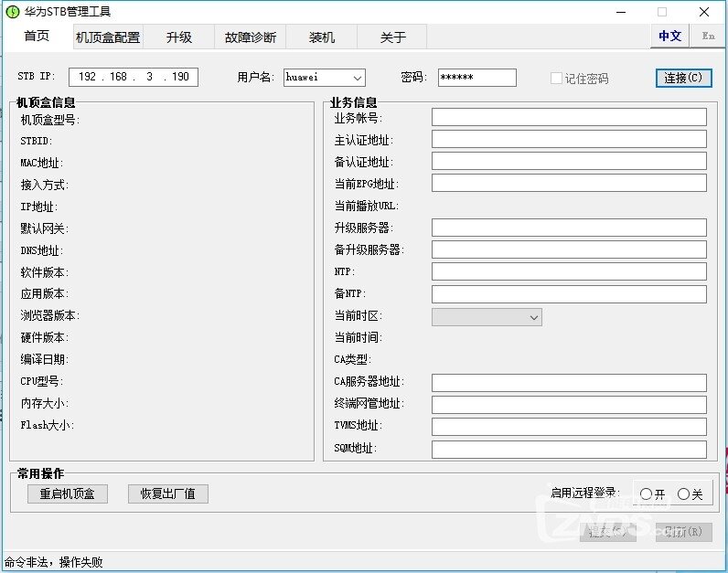Click the NTP input field
Viewport: 728px width, 573px height.
569,271
